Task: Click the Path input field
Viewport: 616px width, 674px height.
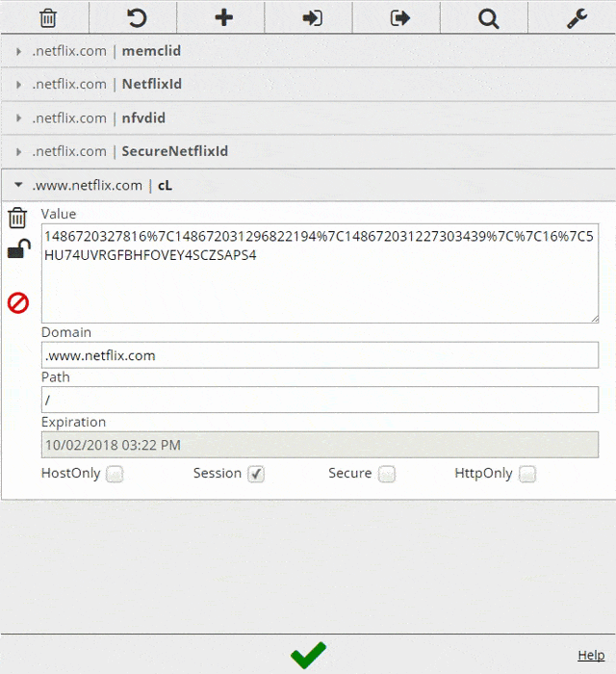Action: click(320, 400)
